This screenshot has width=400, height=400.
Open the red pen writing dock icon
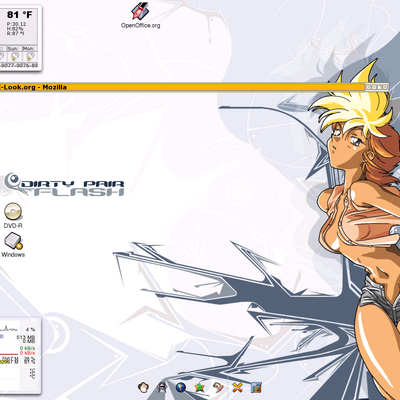tap(218, 387)
